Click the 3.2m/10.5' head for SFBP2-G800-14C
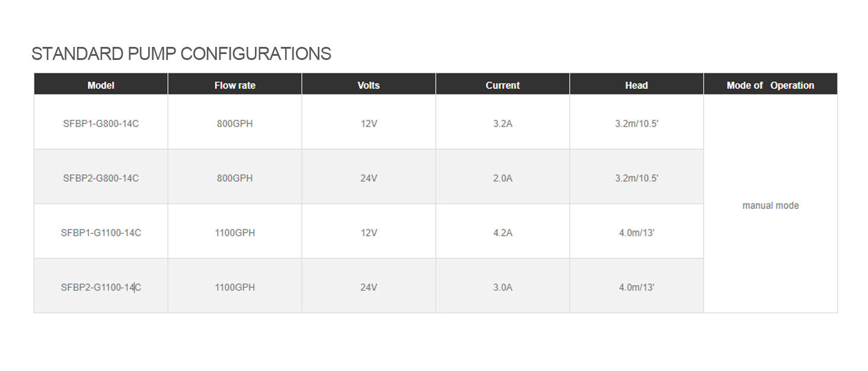The width and height of the screenshot is (868, 371). tap(636, 178)
